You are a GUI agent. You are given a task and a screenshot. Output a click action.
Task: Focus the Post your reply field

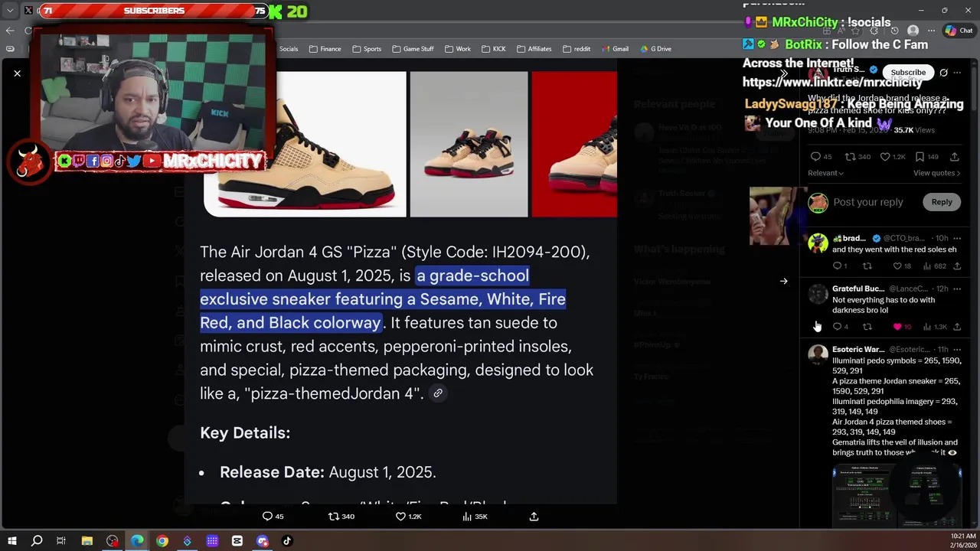pyautogui.click(x=868, y=202)
